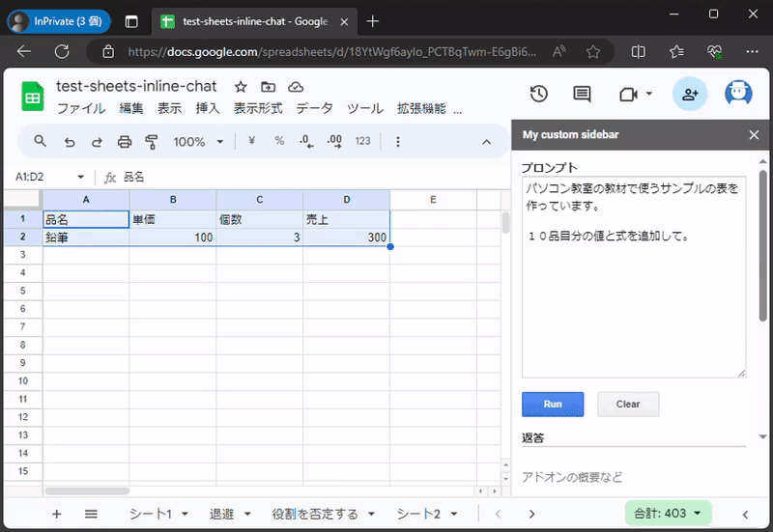The height and width of the screenshot is (532, 773).
Task: Open a new browser tab
Action: tap(373, 21)
